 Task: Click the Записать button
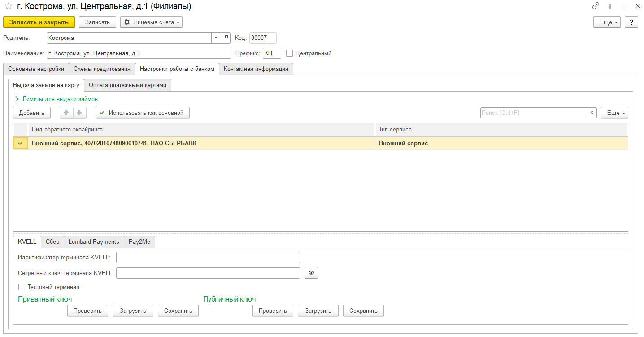tap(97, 22)
